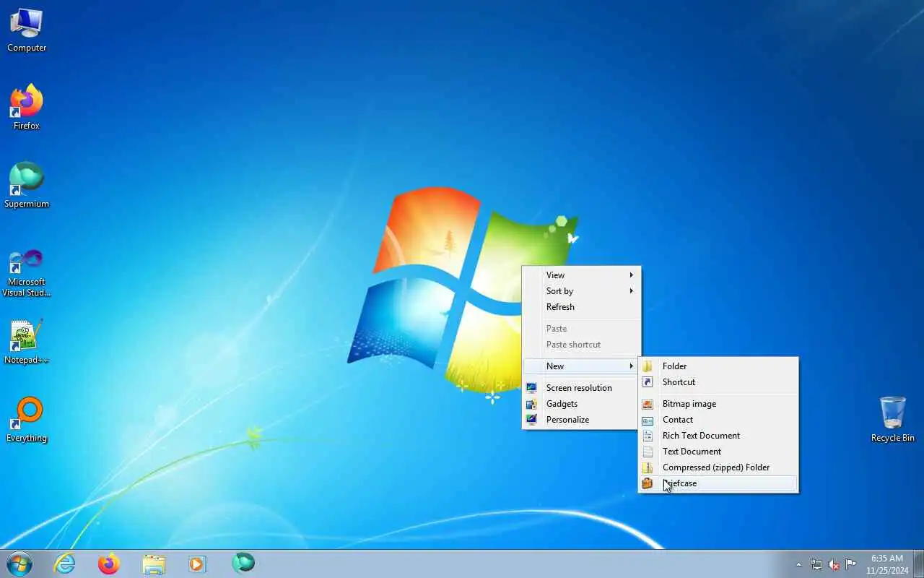Create a new Rich Text Document
Image resolution: width=924 pixels, height=578 pixels.
click(718, 436)
